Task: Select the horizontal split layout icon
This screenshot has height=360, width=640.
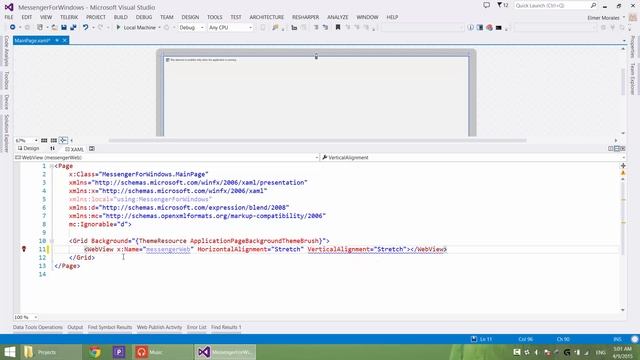Action: tap(617, 149)
